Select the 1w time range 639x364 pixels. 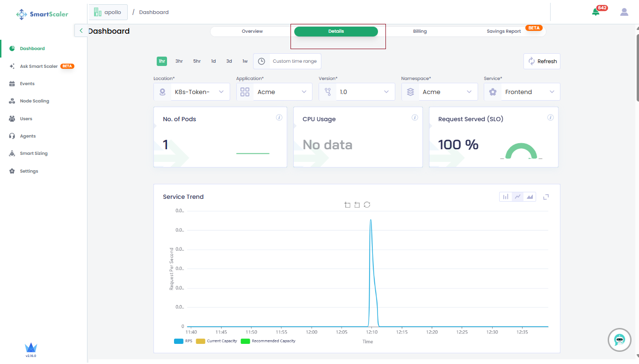tap(245, 61)
